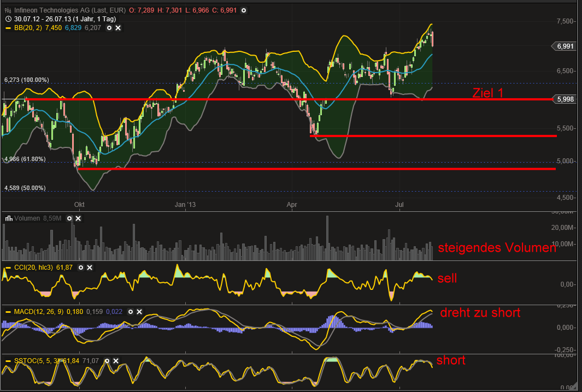Viewport: 582px width, 392px height.
Task: Open the SSTOC(5, 5, 3) settings
Action: pyautogui.click(x=107, y=361)
